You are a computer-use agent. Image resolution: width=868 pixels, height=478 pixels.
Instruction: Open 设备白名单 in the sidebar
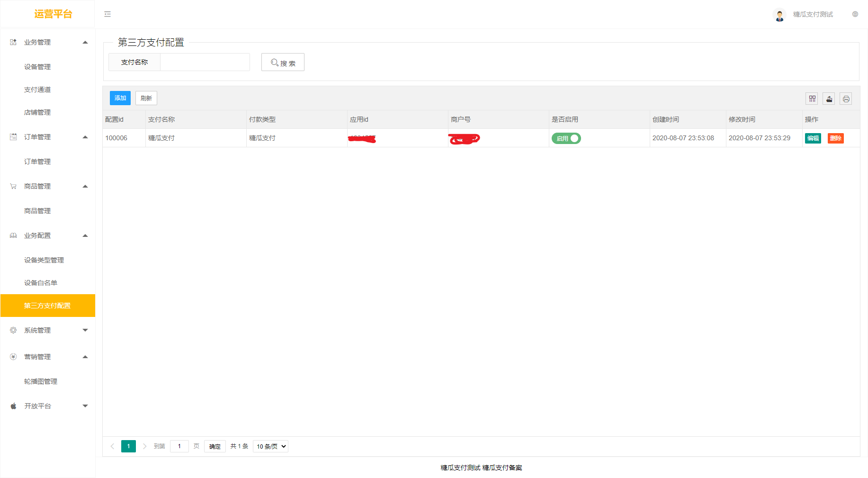[41, 283]
